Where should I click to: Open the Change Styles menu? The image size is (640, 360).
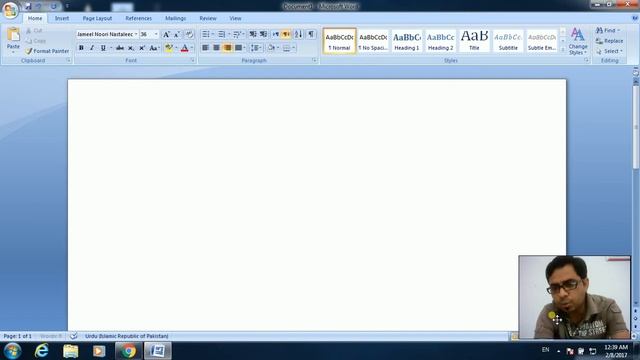pyautogui.click(x=578, y=41)
